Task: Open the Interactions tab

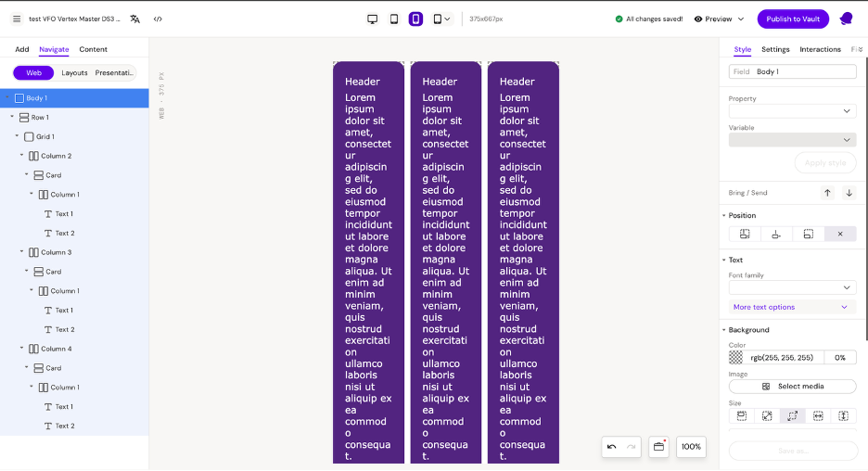Action: click(820, 49)
